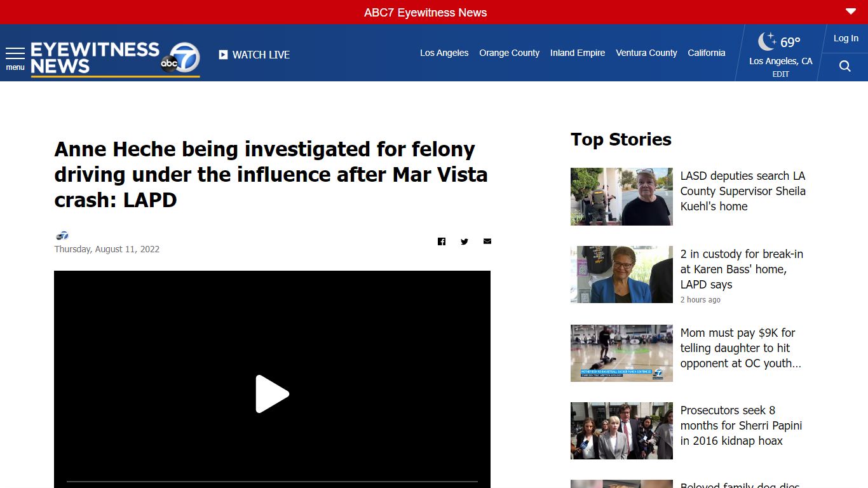The width and height of the screenshot is (868, 488).
Task: Open the hamburger menu icon
Action: [15, 53]
